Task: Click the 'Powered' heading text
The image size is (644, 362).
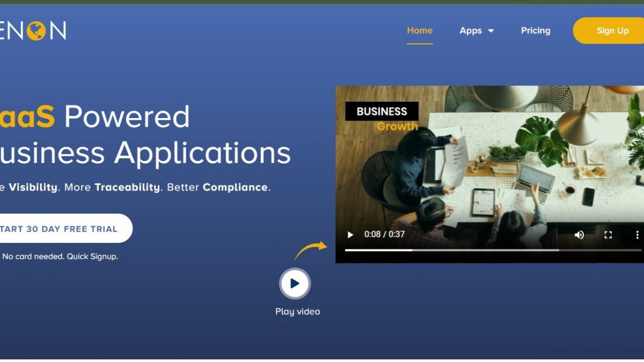Action: click(x=127, y=116)
